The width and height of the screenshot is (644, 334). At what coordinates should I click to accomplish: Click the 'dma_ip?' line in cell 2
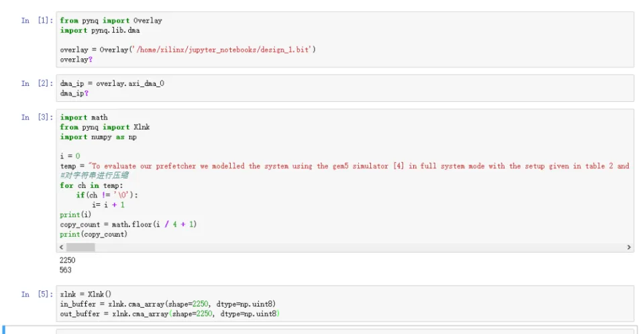click(74, 93)
